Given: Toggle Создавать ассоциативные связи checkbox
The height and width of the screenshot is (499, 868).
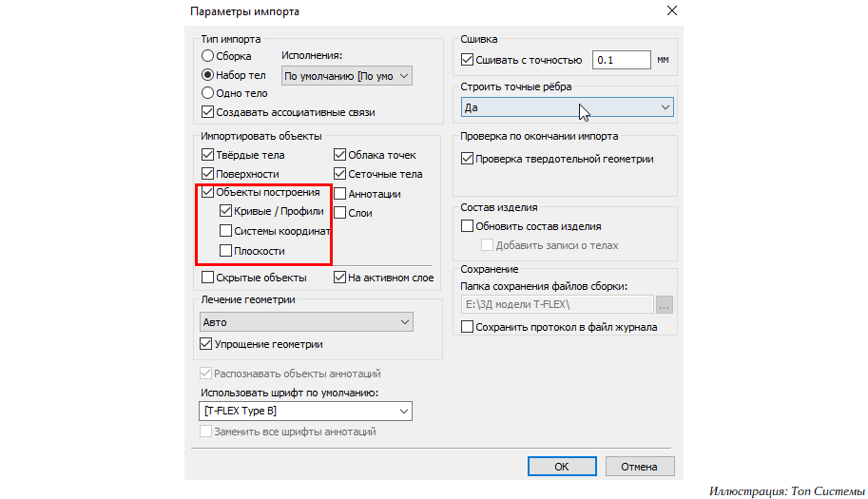Looking at the screenshot, I should (207, 112).
